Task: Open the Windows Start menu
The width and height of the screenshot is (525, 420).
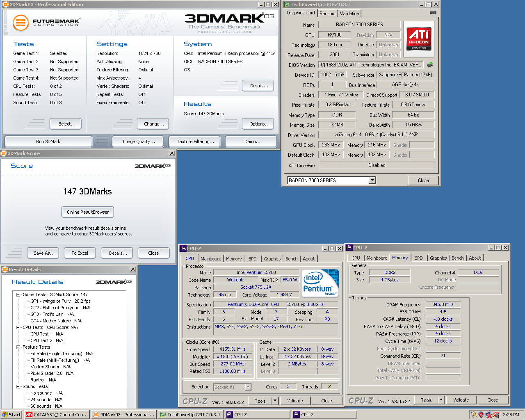Action: tap(11, 415)
